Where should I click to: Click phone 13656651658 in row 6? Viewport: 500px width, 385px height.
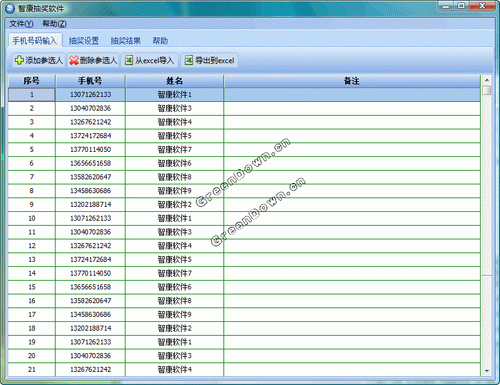[x=90, y=163]
